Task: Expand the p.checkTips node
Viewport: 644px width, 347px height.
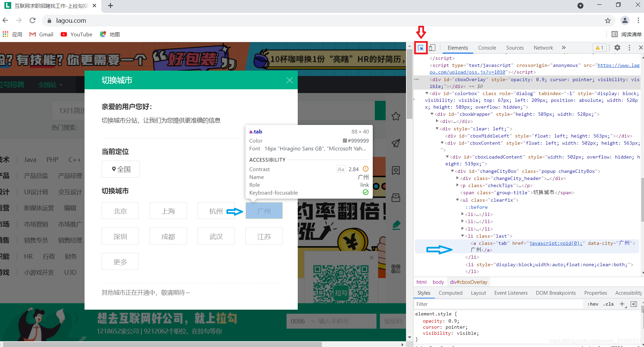Action: [458, 185]
